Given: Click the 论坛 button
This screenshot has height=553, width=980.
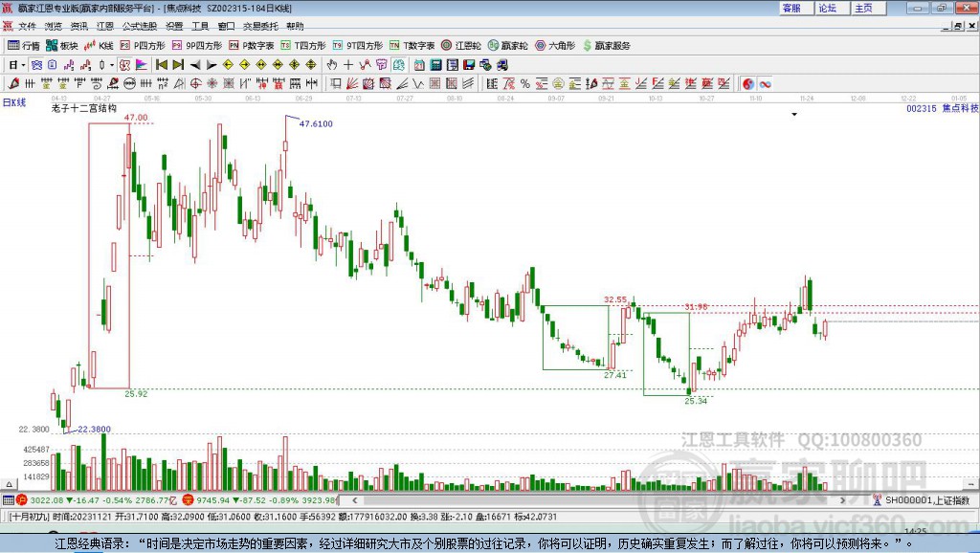Looking at the screenshot, I should tap(832, 8).
